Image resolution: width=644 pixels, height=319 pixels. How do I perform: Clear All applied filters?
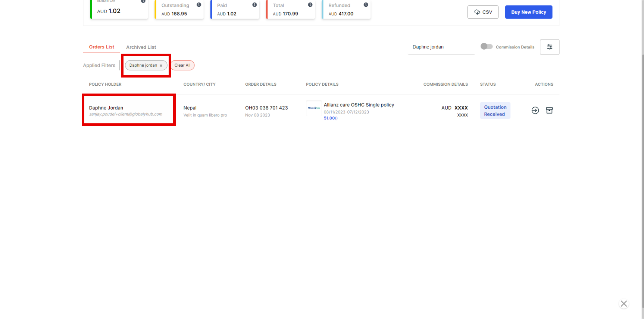182,65
